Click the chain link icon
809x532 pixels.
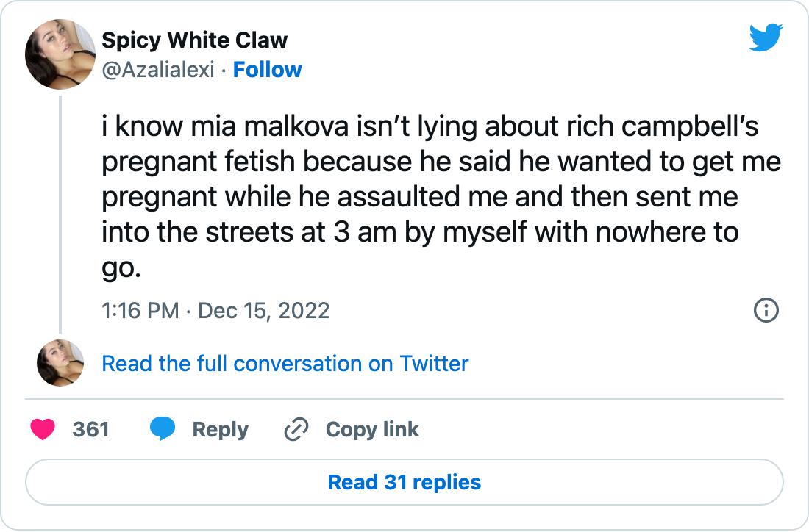pyautogui.click(x=296, y=430)
